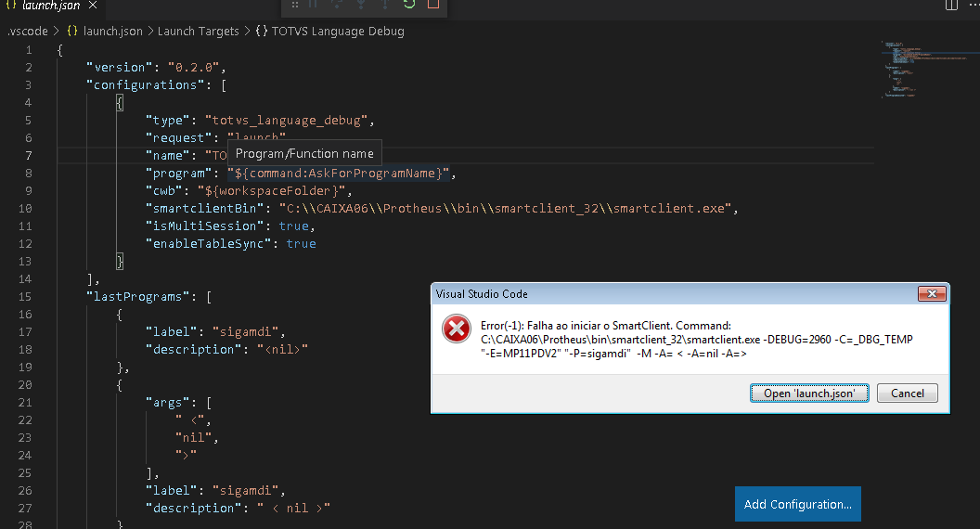This screenshot has height=529, width=980.
Task: Click the opening bracket on line 4
Action: [120, 102]
